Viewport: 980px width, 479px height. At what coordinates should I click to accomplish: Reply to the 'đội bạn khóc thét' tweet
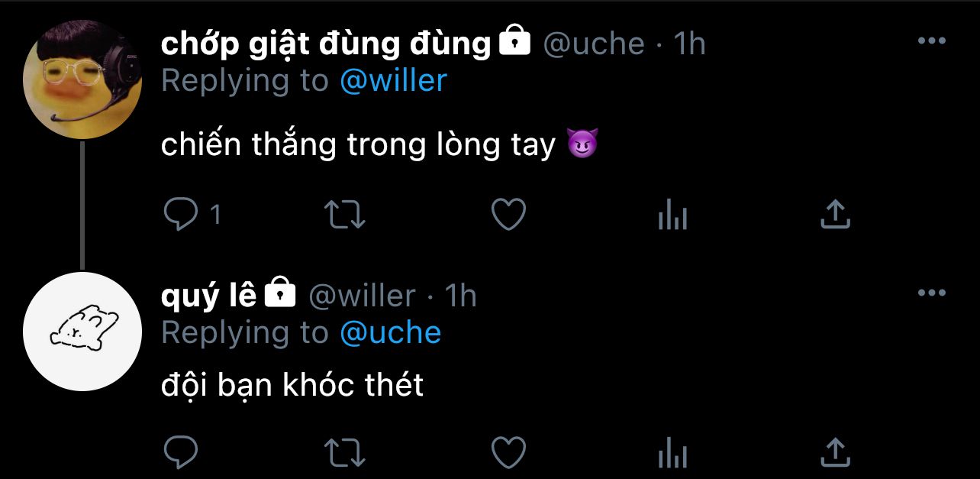click(182, 452)
